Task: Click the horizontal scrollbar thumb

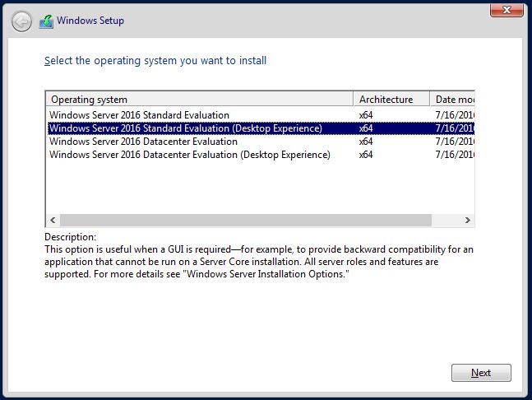Action: pyautogui.click(x=246, y=220)
